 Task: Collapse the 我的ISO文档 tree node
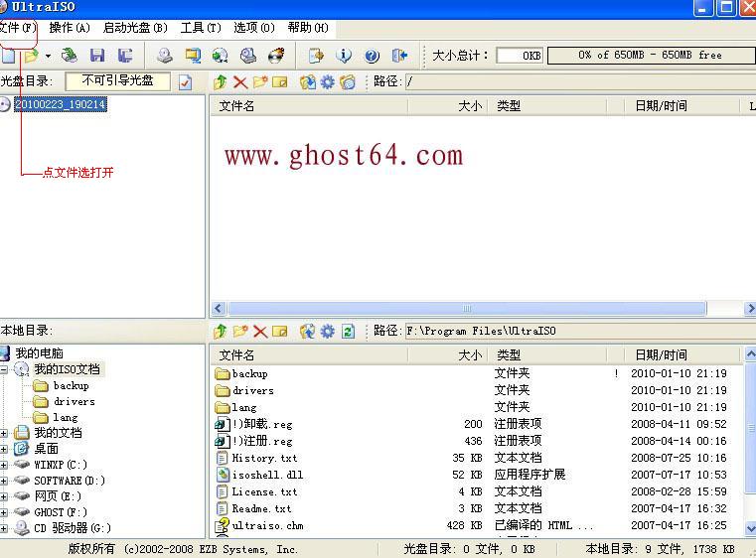pyautogui.click(x=4, y=369)
